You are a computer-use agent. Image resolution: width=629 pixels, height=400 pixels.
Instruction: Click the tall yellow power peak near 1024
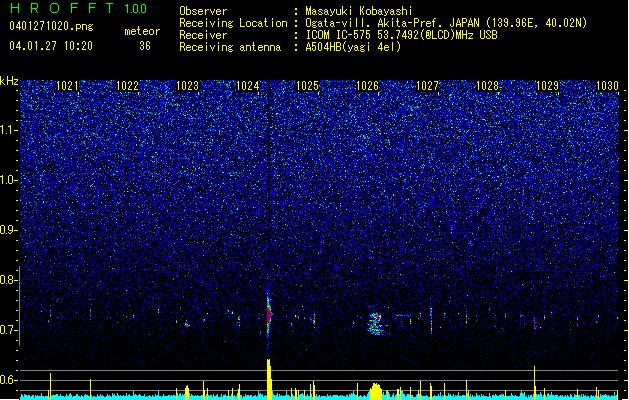269,379
